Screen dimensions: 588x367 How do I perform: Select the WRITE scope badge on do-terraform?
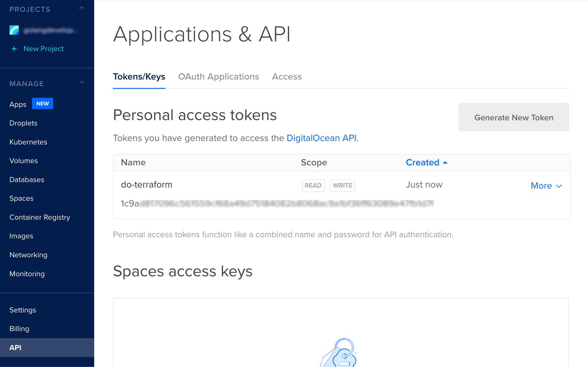pyautogui.click(x=343, y=185)
